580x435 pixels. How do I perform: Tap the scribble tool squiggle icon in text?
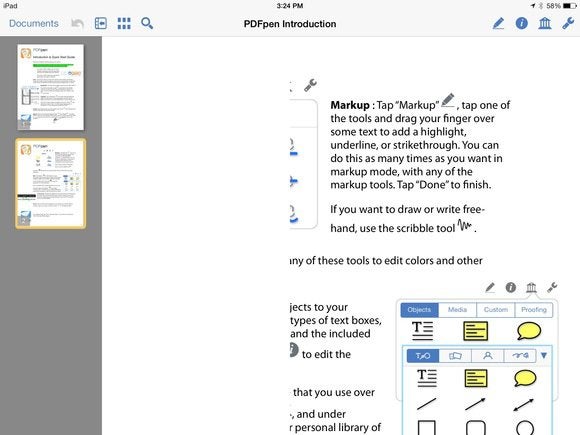click(x=464, y=225)
